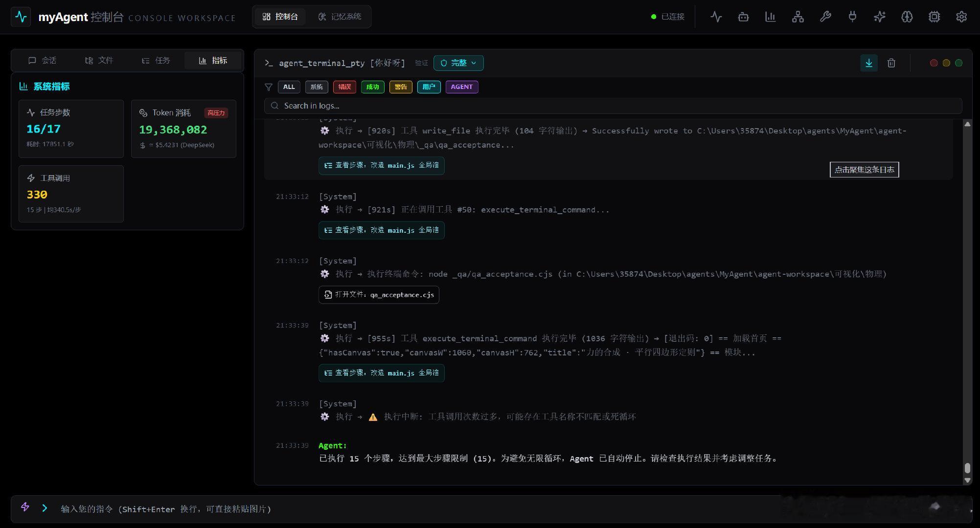Click 查看步骤 button under tool #50 log
Viewport: 980px width, 528px height.
point(382,230)
